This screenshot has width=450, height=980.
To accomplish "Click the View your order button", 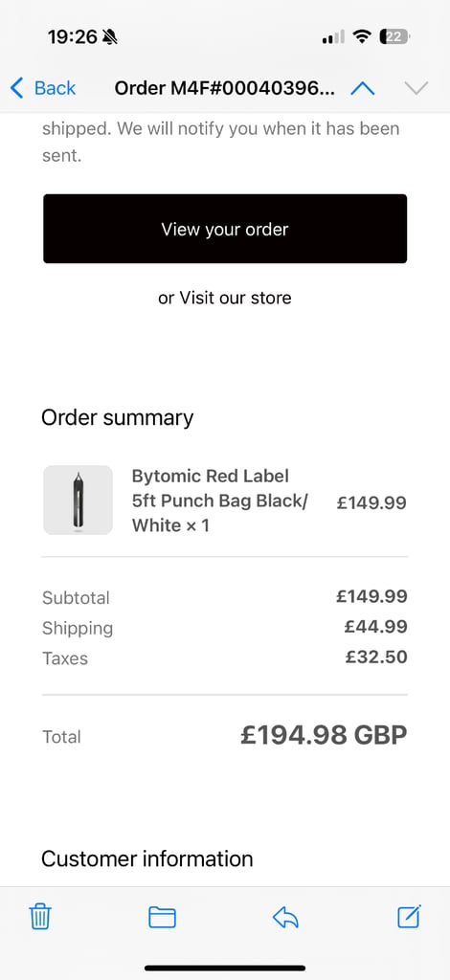I will [x=225, y=229].
